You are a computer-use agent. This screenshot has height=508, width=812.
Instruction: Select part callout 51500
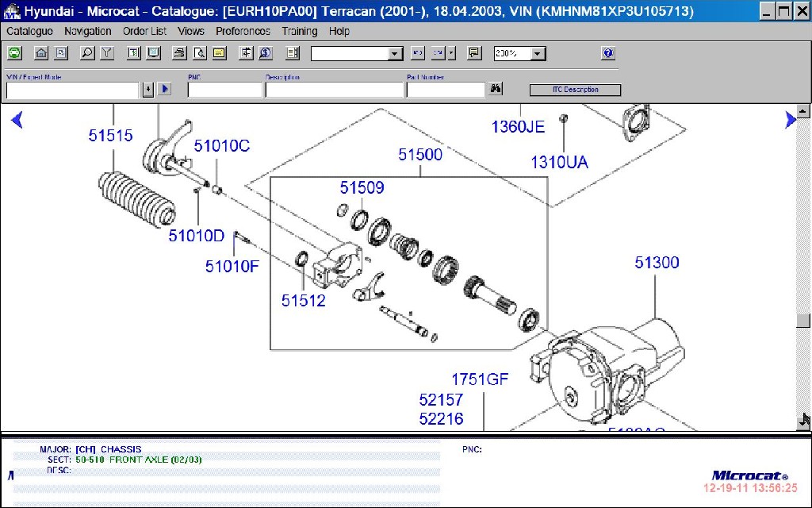[x=420, y=155]
